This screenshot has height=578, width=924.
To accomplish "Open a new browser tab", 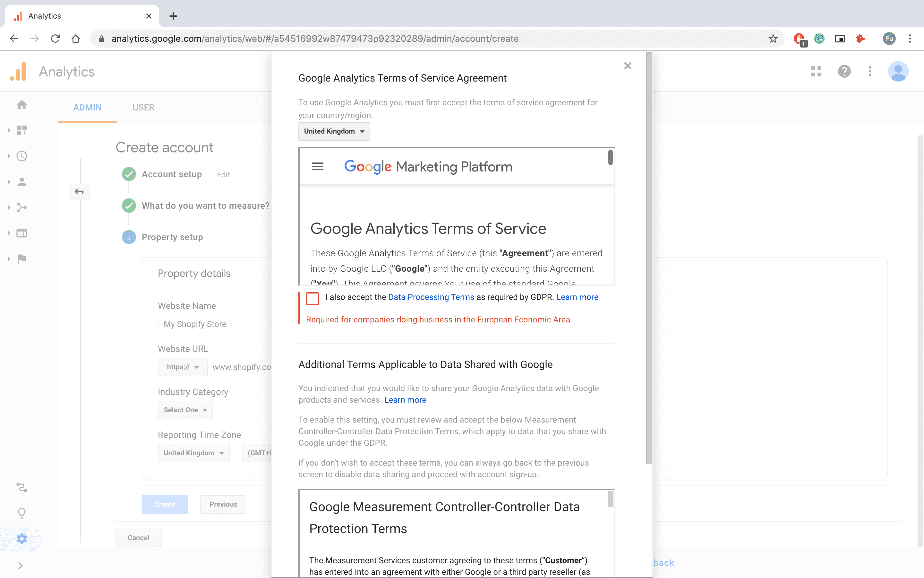I will pos(173,16).
